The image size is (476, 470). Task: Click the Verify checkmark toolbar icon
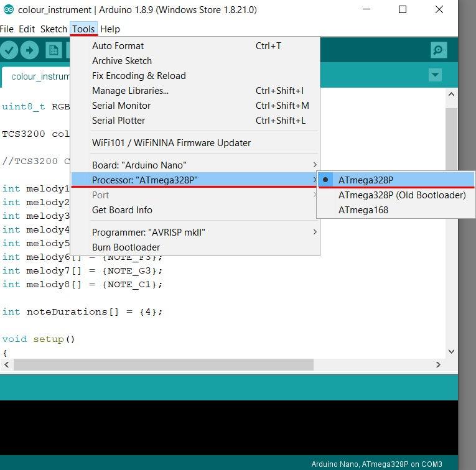click(x=9, y=50)
